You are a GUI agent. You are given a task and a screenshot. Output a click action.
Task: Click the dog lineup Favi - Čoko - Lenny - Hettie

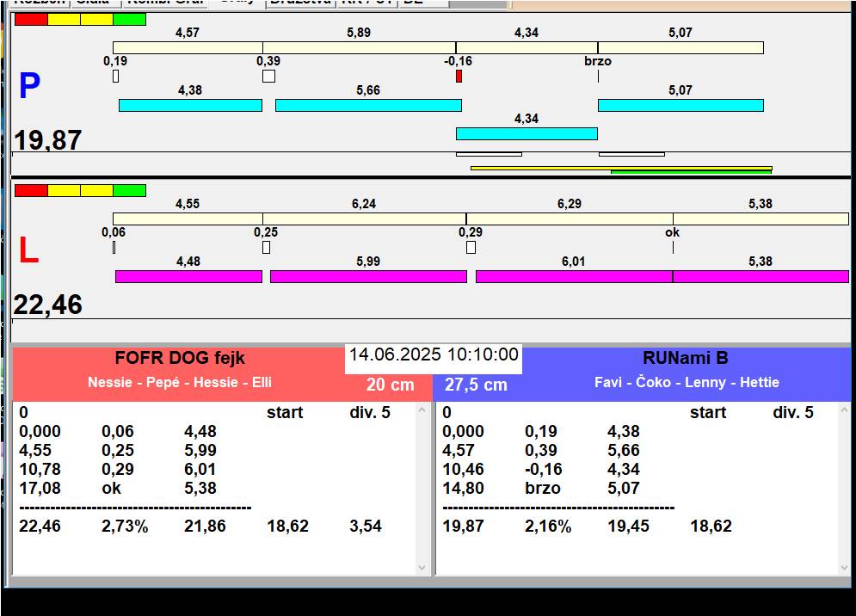[x=687, y=382]
